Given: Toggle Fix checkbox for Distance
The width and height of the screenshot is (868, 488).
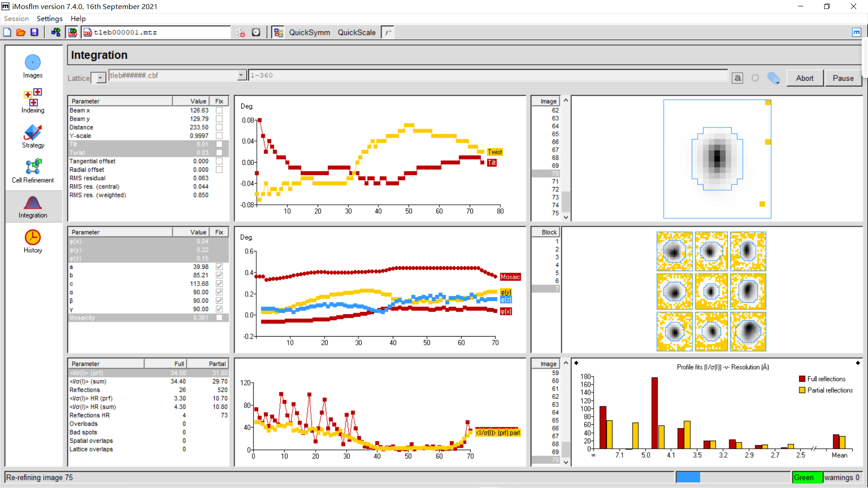Looking at the screenshot, I should 219,127.
